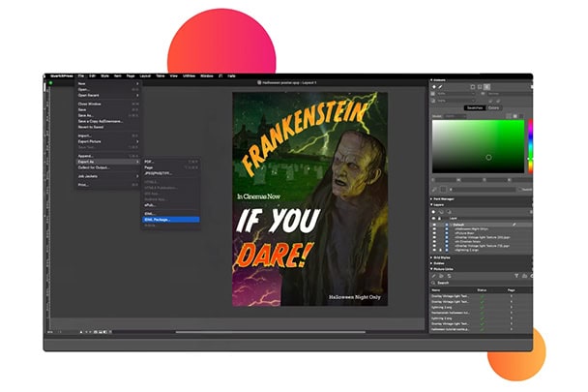Open the Help menu
Screen dimensions: 588x392
click(232, 75)
